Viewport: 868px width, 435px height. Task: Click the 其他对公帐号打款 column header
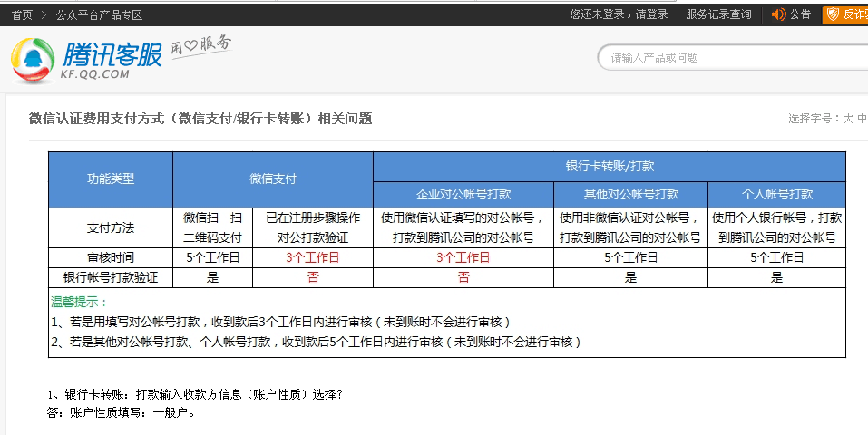[631, 194]
